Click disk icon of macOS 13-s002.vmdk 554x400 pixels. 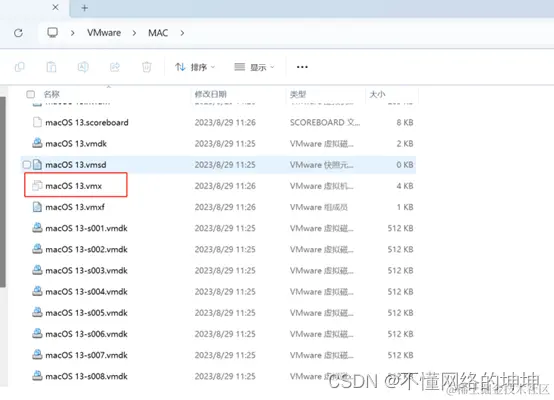[x=37, y=249]
